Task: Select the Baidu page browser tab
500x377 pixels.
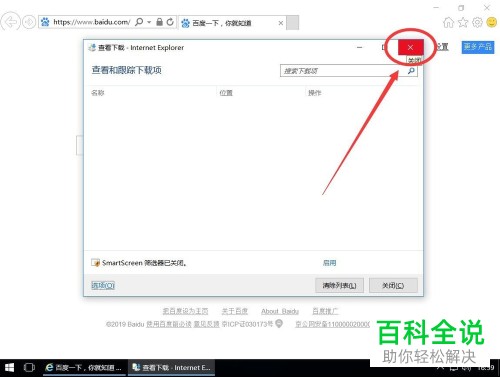Action: (232, 23)
